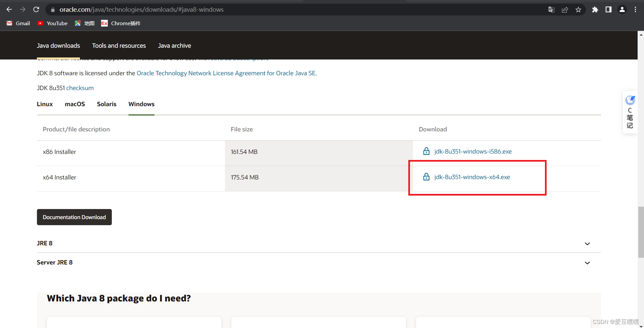Click the browser forward arrow
The image size is (644, 328).
click(x=22, y=9)
